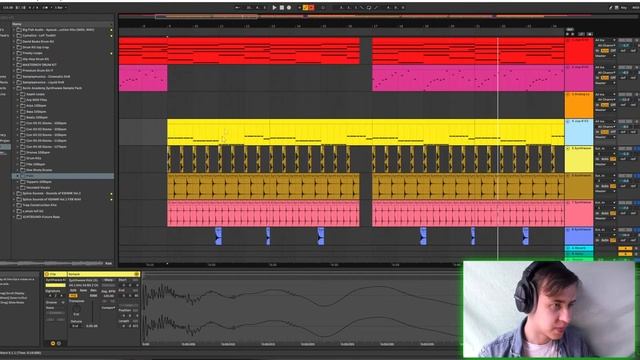The image size is (640, 360).
Task: Select the long yellow MIDI clip
Action: coord(366,132)
